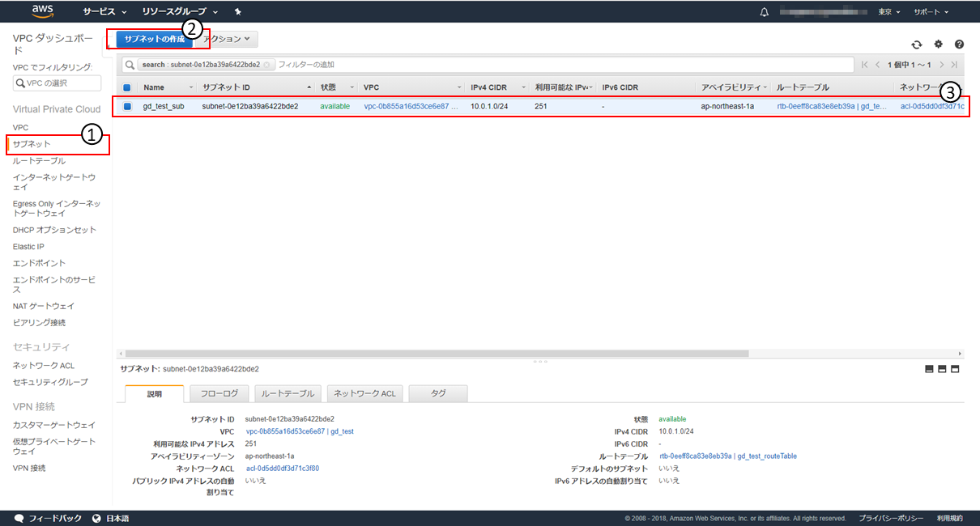Open the notifications bell icon

tap(765, 12)
